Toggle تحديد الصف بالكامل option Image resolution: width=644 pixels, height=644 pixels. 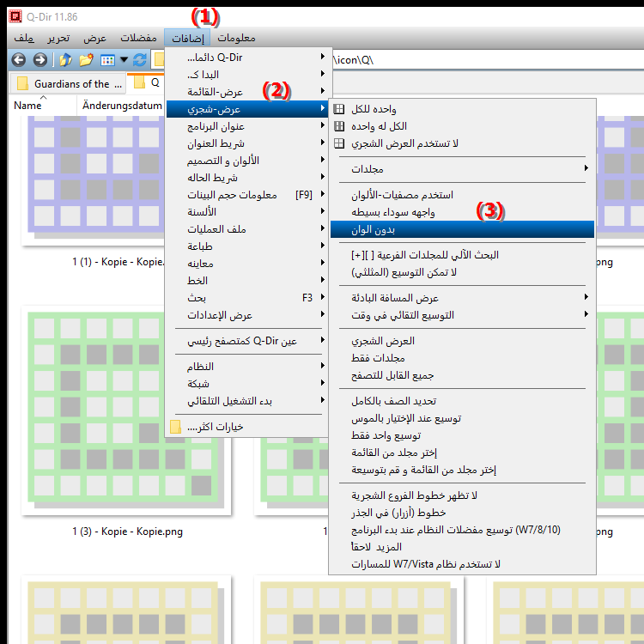pos(463,401)
